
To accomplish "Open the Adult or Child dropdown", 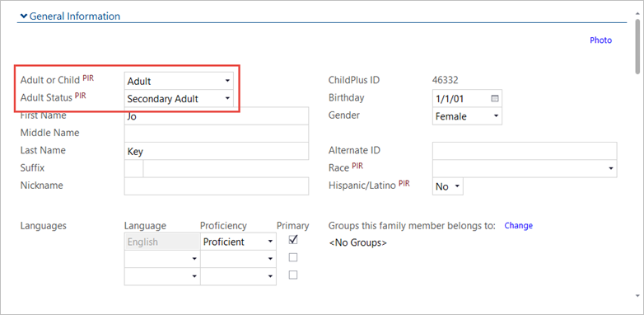I will point(179,81).
